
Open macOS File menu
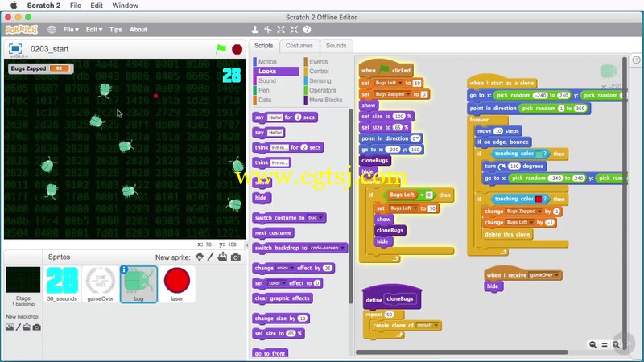point(75,6)
